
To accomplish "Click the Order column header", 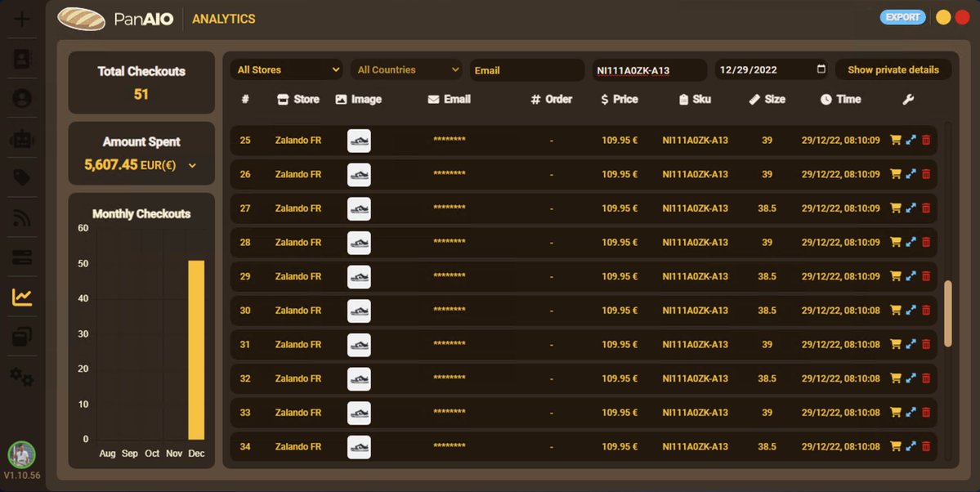I will point(551,100).
